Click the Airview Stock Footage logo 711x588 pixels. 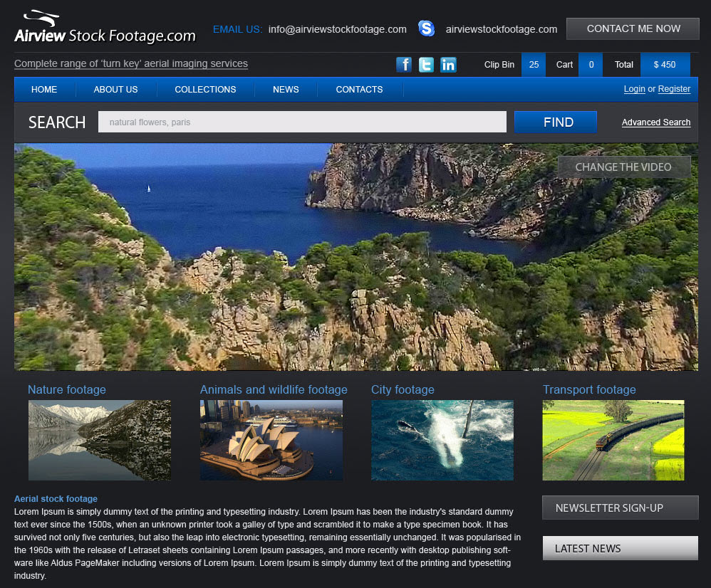[x=105, y=28]
